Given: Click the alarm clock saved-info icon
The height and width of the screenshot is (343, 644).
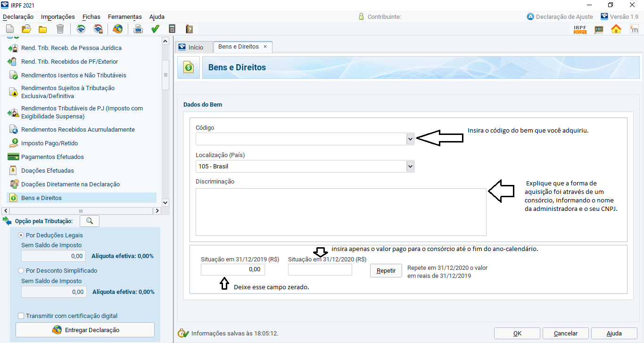Looking at the screenshot, I should pos(183,333).
